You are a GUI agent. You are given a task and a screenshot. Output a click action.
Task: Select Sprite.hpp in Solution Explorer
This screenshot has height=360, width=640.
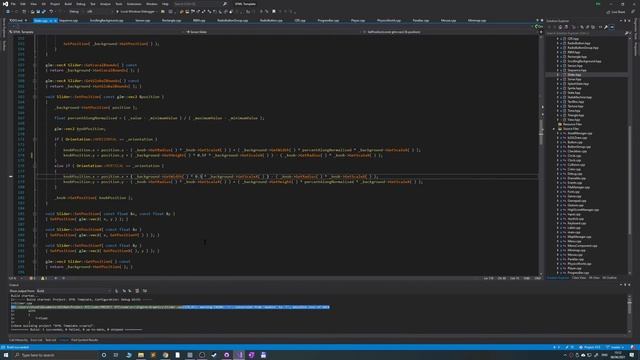(574, 88)
